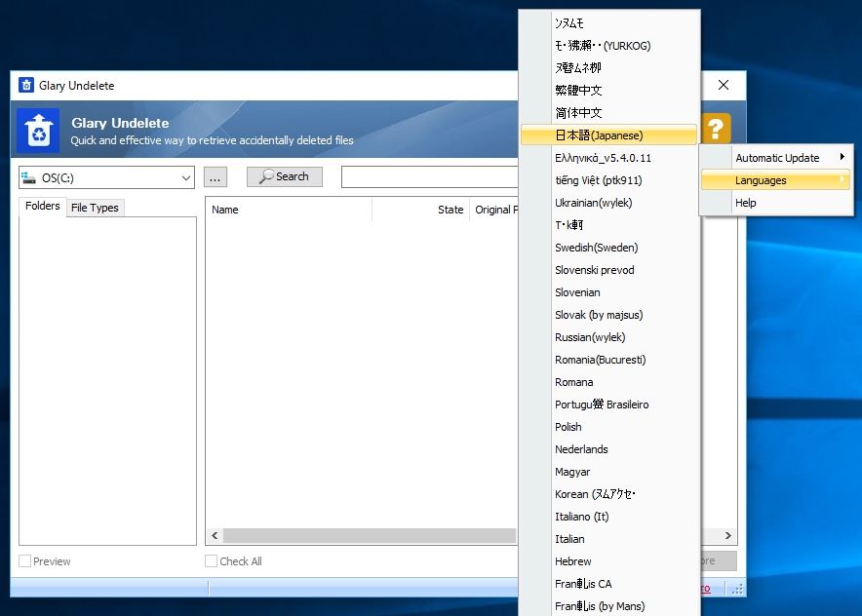Click the magnifier Search button

284,176
